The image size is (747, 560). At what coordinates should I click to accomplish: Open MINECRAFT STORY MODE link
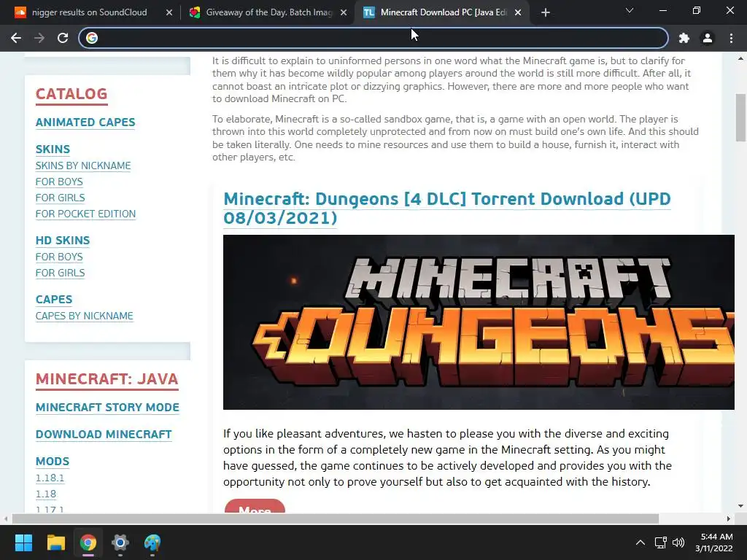[107, 408]
